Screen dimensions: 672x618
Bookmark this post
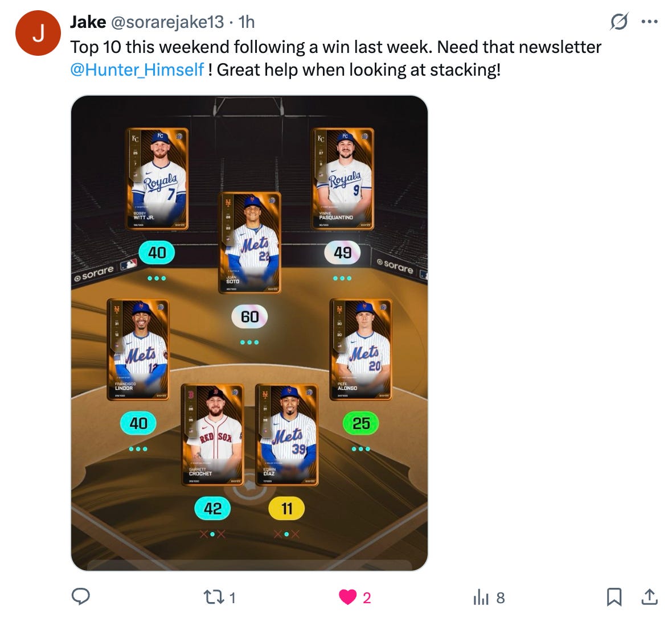tap(614, 596)
